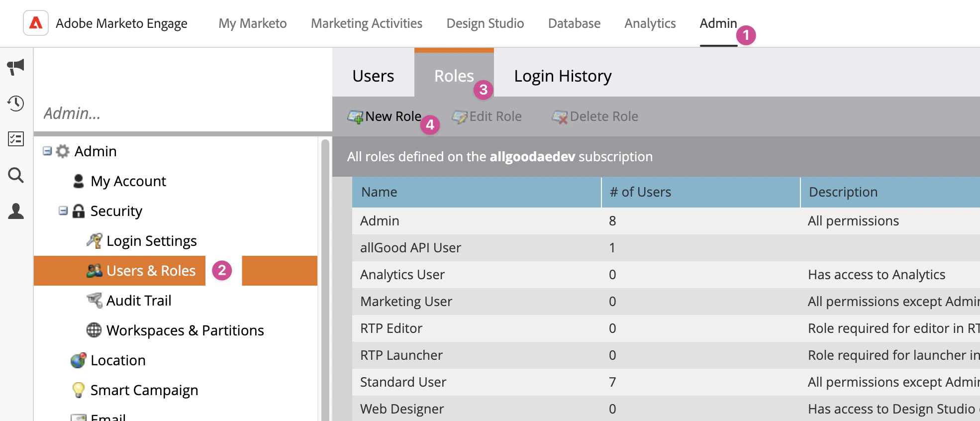Open the checklist tasks sidebar icon
Screen dimensions: 980x421
(x=16, y=139)
